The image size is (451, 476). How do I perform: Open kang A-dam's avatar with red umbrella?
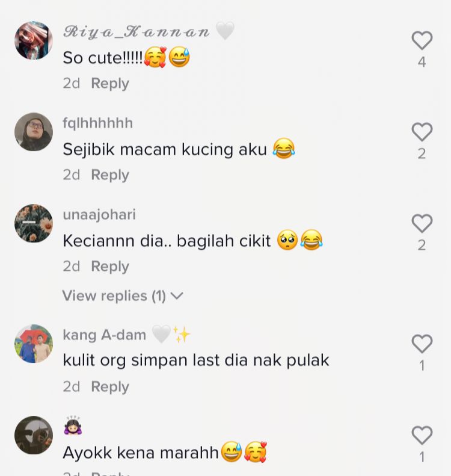coord(34,344)
